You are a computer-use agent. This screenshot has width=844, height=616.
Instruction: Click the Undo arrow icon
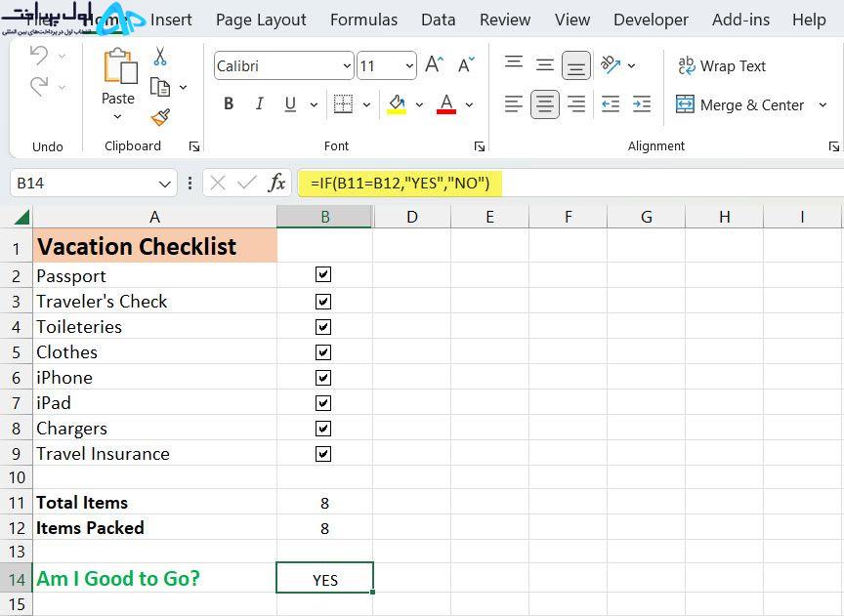[39, 56]
